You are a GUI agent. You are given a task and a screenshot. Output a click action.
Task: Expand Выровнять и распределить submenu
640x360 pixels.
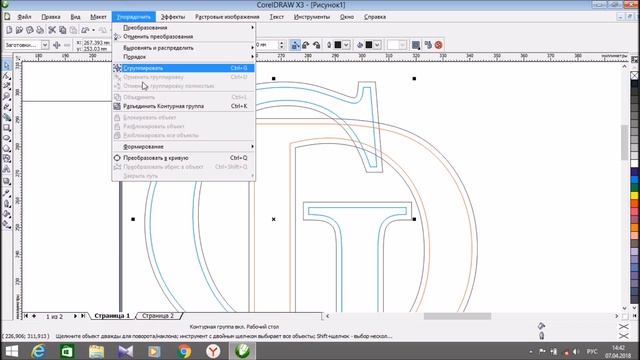click(183, 48)
